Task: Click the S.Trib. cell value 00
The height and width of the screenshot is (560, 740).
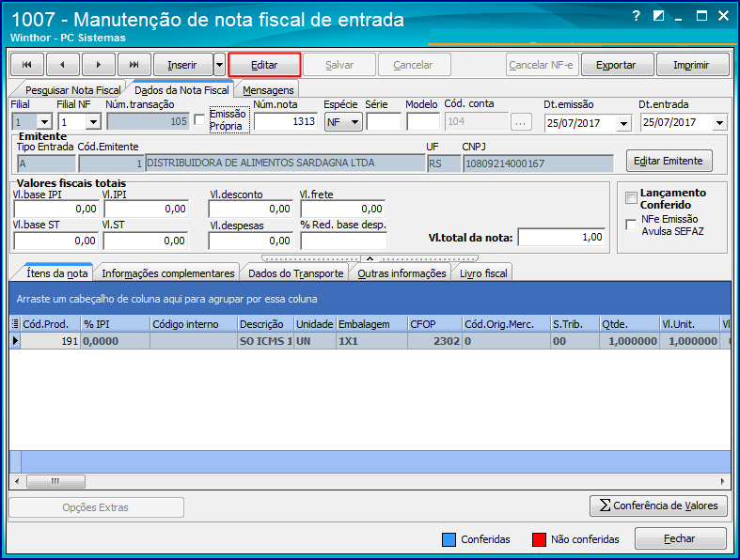Action: pos(575,341)
